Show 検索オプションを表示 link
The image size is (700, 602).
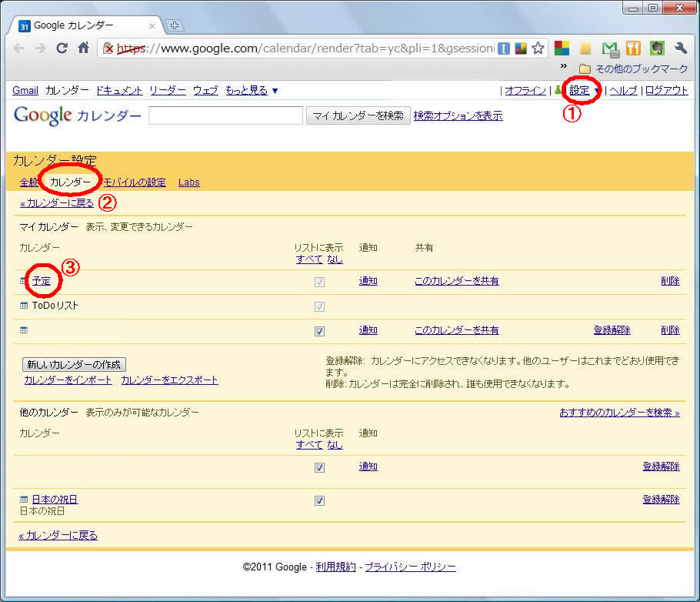point(458,115)
